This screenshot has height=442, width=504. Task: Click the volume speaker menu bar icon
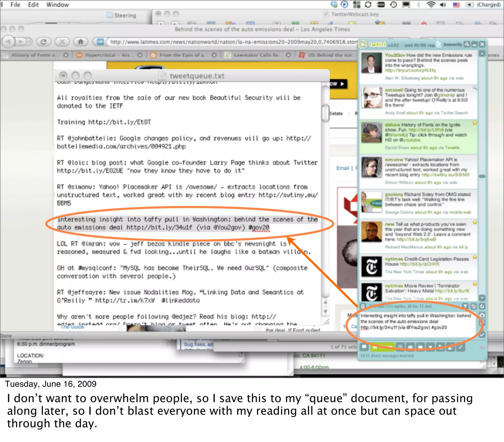click(443, 5)
